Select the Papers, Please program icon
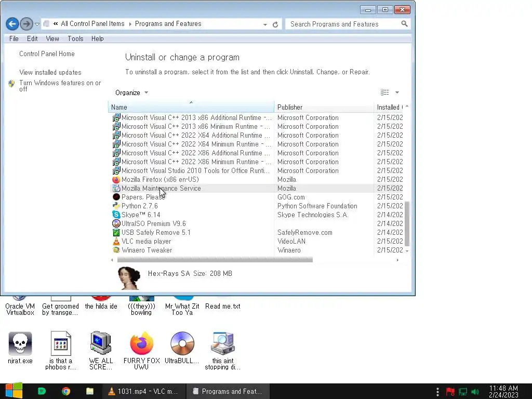 pos(116,197)
